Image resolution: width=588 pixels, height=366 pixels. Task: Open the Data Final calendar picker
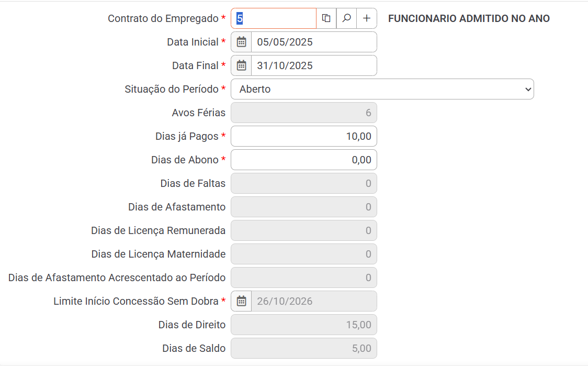point(241,65)
